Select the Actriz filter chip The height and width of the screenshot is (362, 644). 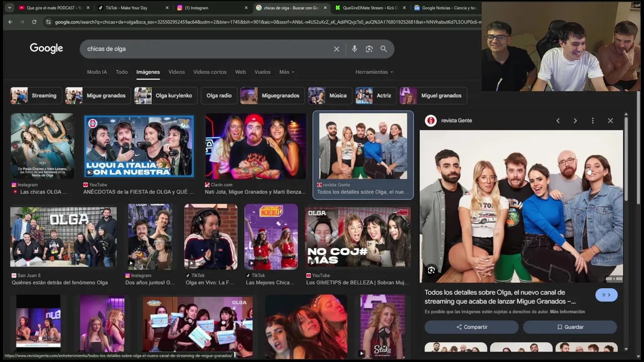[x=375, y=96]
